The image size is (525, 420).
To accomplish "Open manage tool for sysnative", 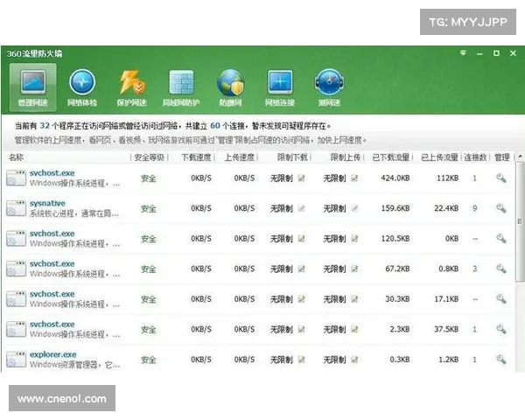I will coord(501,208).
